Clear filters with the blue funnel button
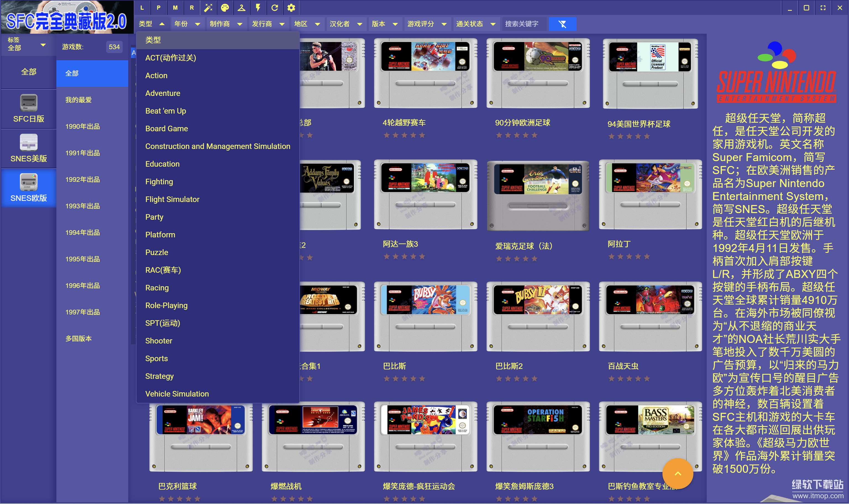This screenshot has width=849, height=504. [562, 24]
